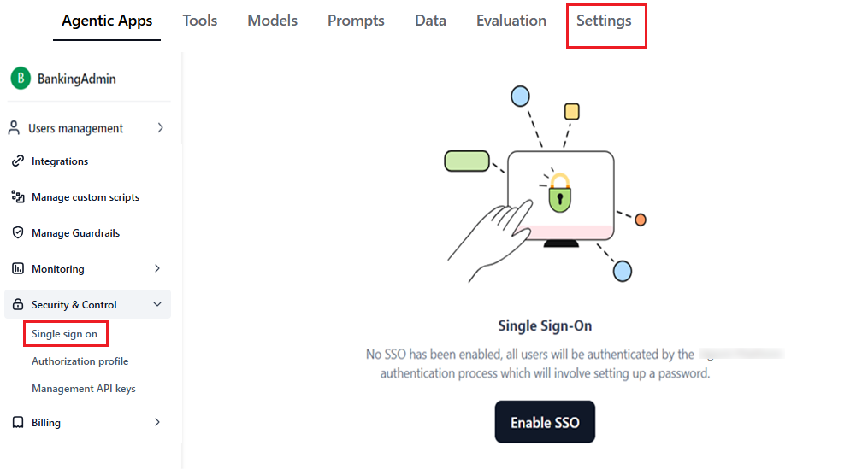The width and height of the screenshot is (868, 475).
Task: Click the Billing icon in sidebar
Action: tap(17, 423)
